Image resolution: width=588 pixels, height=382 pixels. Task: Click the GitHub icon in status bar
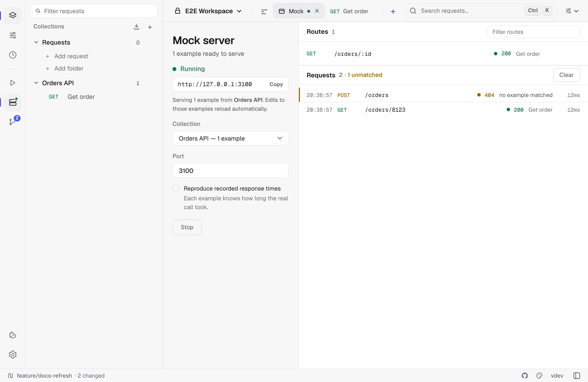point(525,376)
